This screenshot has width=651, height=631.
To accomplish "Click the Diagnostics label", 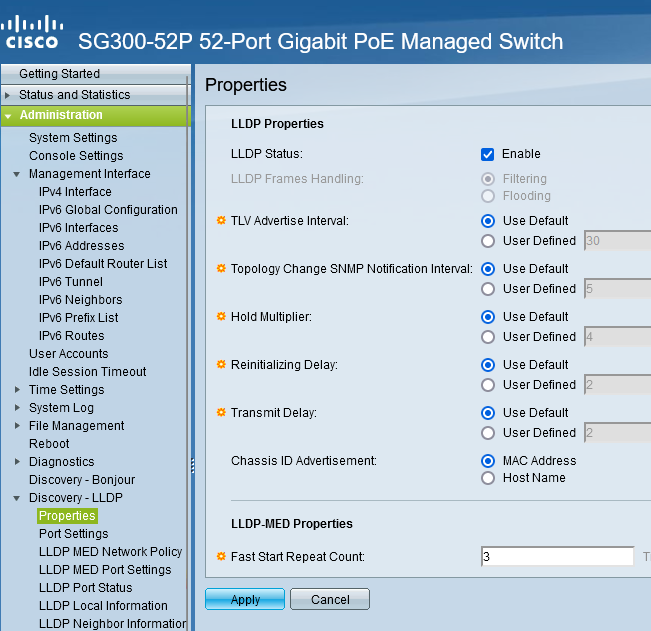I will [61, 462].
